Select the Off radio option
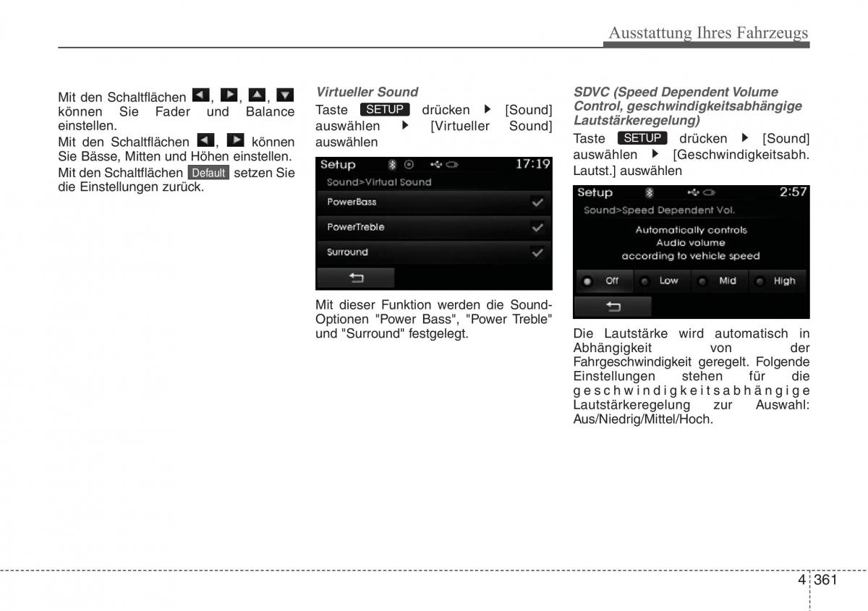This screenshot has width=868, height=611. (603, 281)
